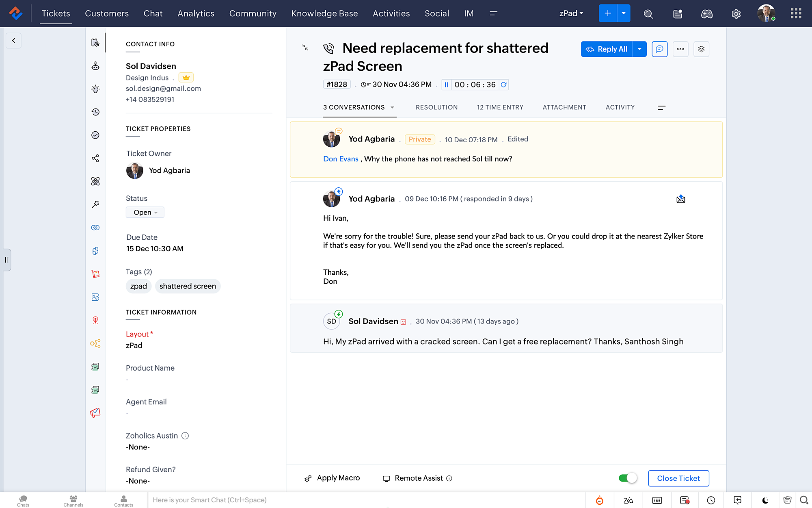The height and width of the screenshot is (508, 812).
Task: Click the layers stack icon near ticket title
Action: tap(701, 49)
